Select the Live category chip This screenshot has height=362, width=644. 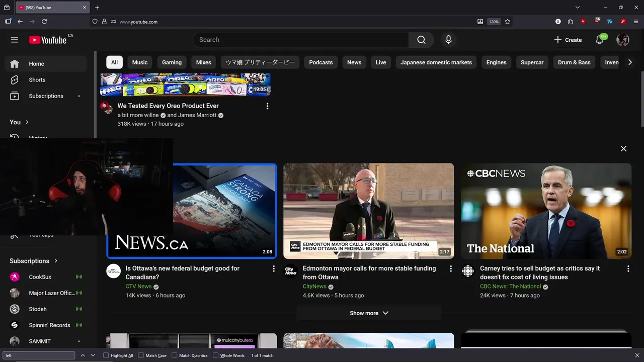(381, 62)
